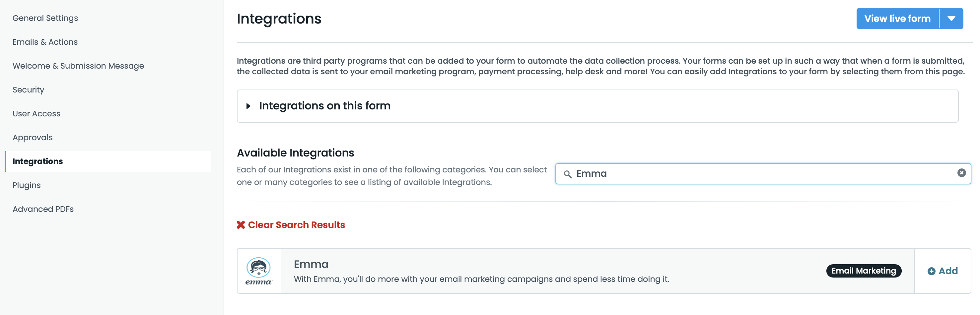Image resolution: width=980 pixels, height=315 pixels.
Task: Clear the search field with the X icon
Action: click(961, 173)
